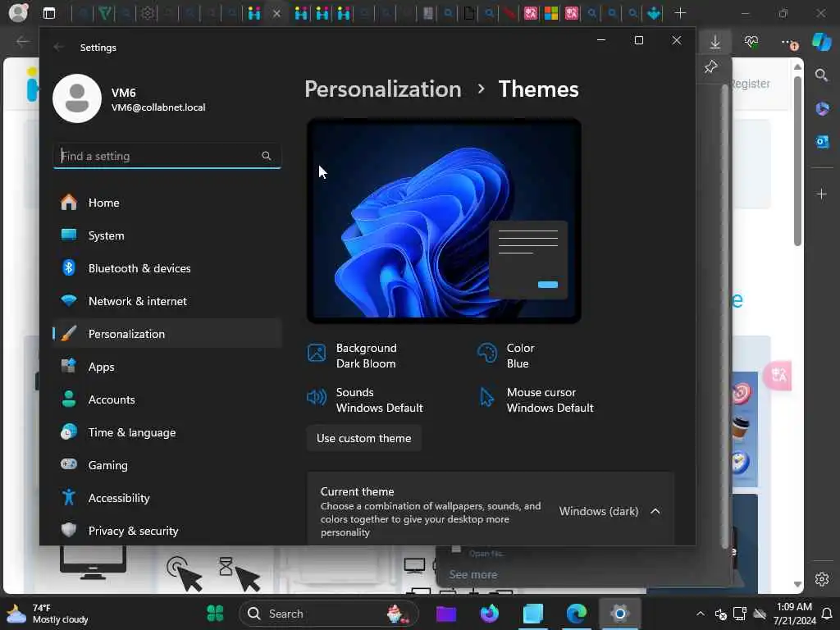Open the notification bell in taskbar
This screenshot has height=630, width=840.
(827, 614)
